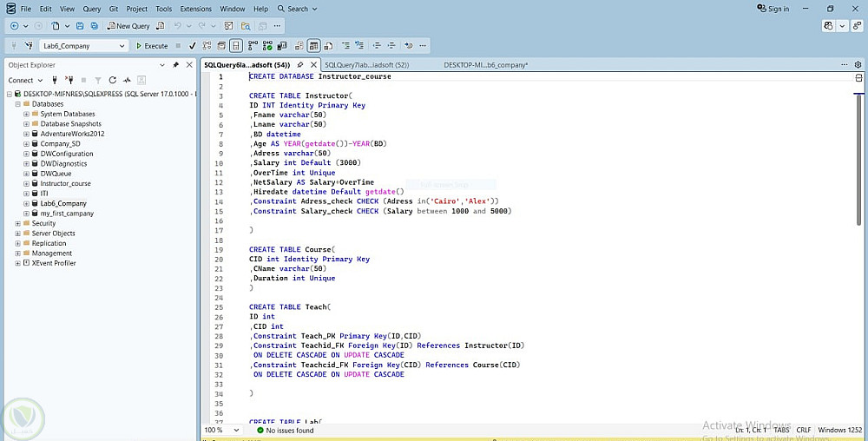Click the Save icon in the toolbar
This screenshot has height=441, width=868.
point(81,26)
